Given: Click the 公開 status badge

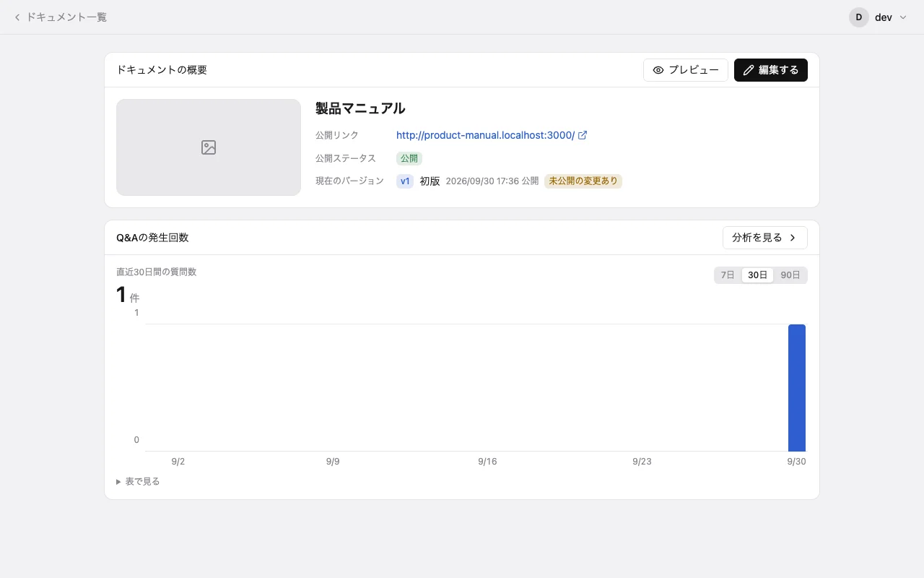Looking at the screenshot, I should (x=409, y=158).
